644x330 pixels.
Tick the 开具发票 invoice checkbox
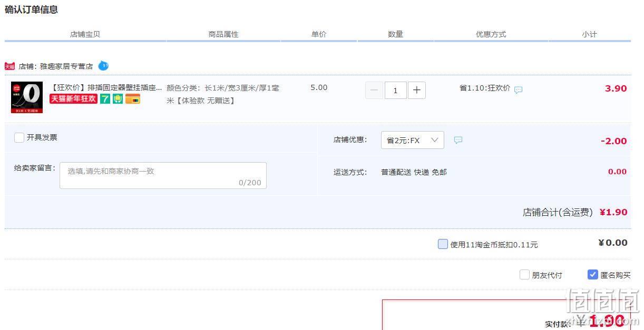(19, 137)
